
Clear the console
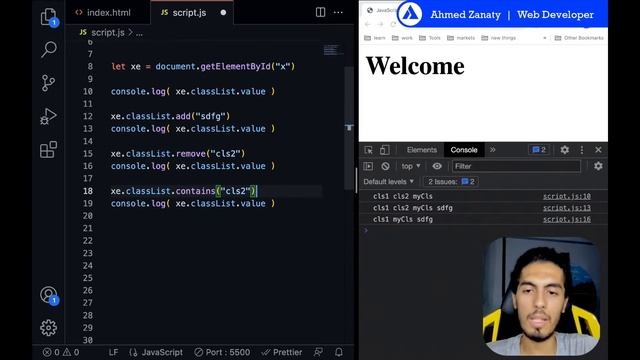pos(385,166)
